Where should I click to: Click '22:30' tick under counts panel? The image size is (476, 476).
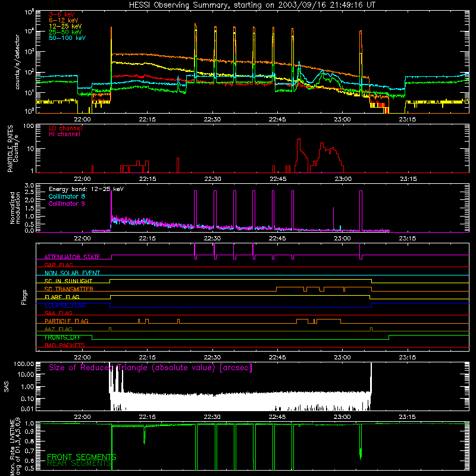click(x=212, y=120)
